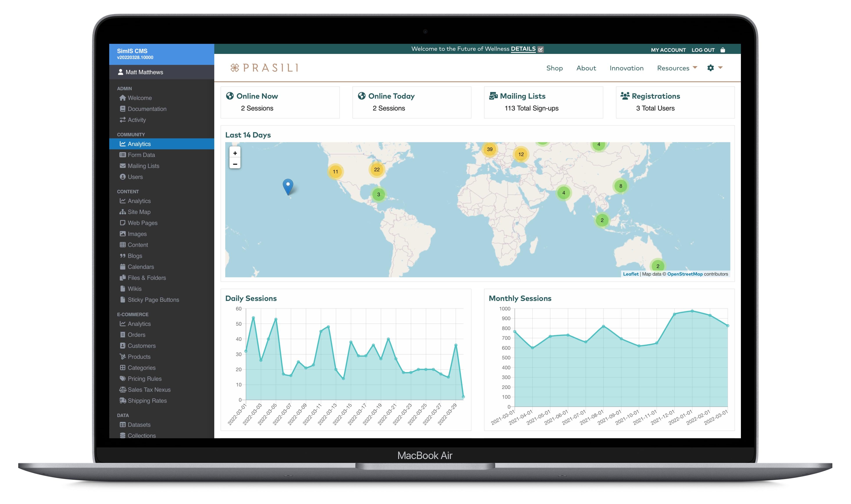Expand the E-Commerce Analytics tree item

pos(139,323)
